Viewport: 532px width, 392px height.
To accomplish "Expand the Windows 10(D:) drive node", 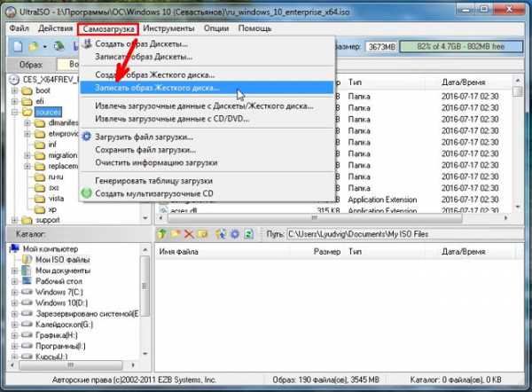I will point(14,302).
